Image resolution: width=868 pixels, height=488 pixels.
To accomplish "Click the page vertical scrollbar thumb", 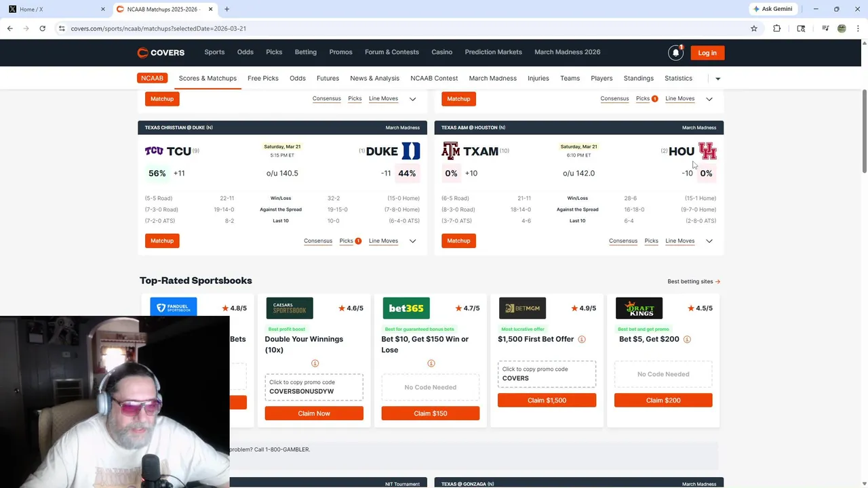I will [865, 131].
